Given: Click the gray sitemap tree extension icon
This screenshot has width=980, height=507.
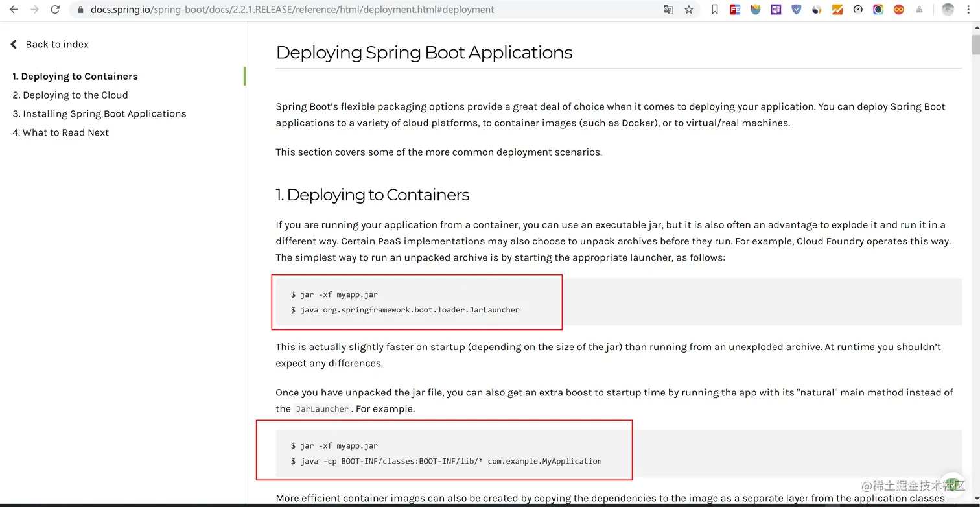Looking at the screenshot, I should pyautogui.click(x=920, y=10).
